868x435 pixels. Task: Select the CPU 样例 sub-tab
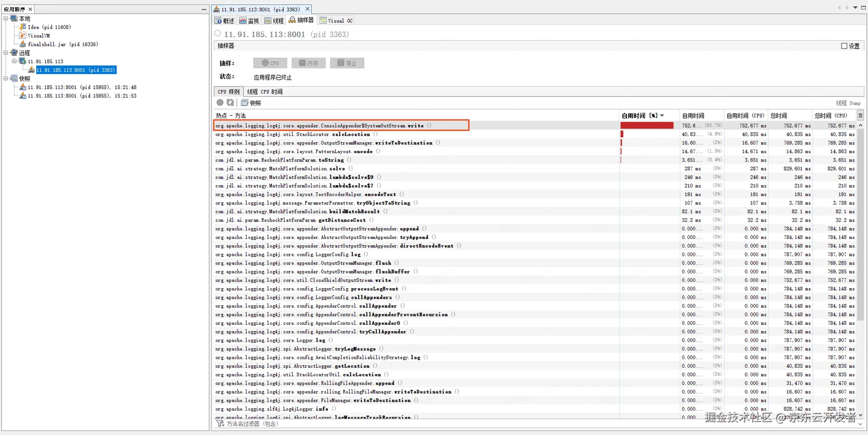coord(228,92)
